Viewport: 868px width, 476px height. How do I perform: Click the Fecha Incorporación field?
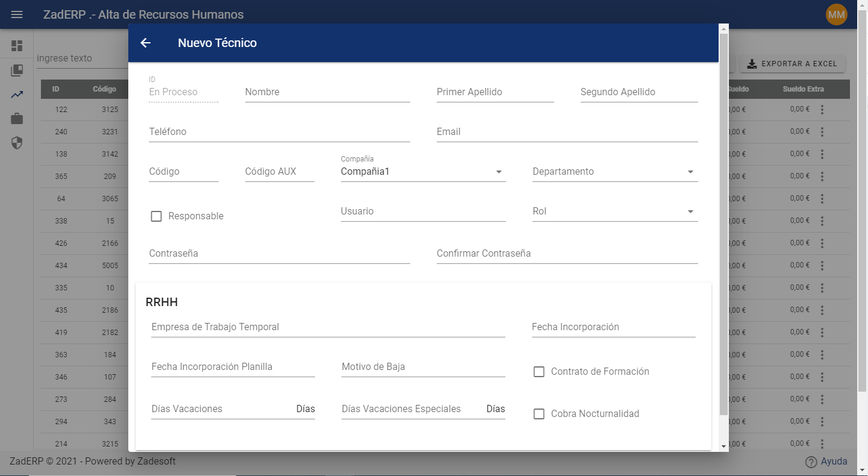[x=613, y=327]
